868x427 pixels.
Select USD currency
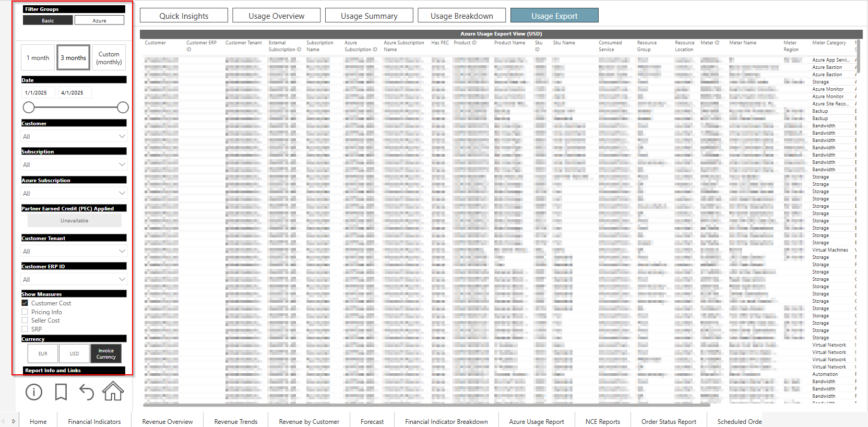pyautogui.click(x=75, y=353)
